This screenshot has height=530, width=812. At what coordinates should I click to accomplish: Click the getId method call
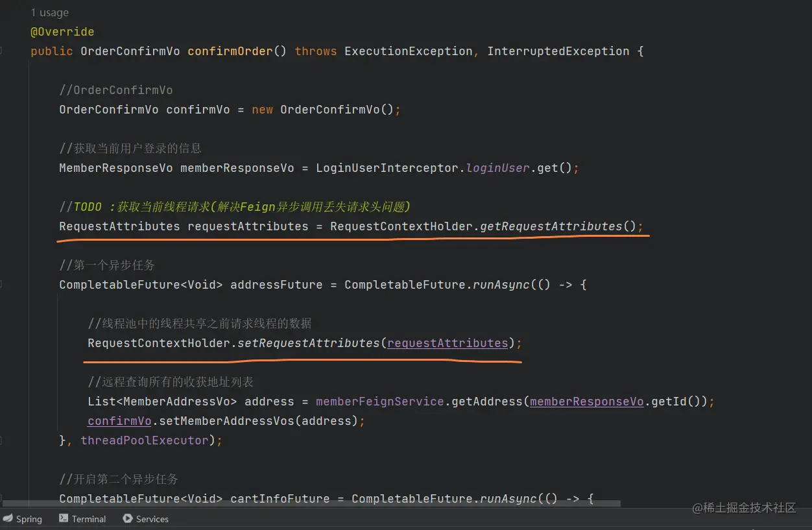pos(669,402)
